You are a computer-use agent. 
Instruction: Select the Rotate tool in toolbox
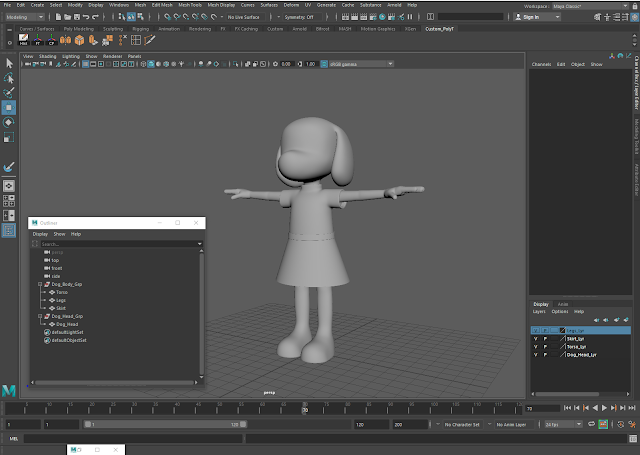(9, 122)
